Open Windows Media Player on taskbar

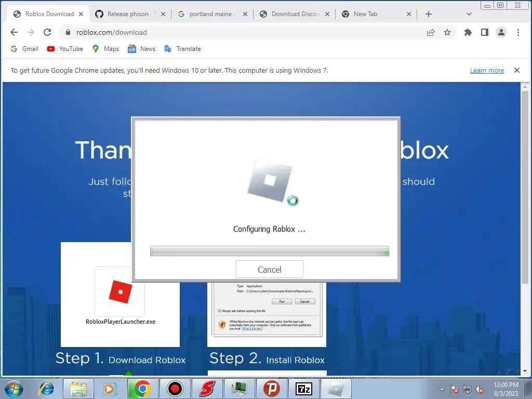pos(110,389)
